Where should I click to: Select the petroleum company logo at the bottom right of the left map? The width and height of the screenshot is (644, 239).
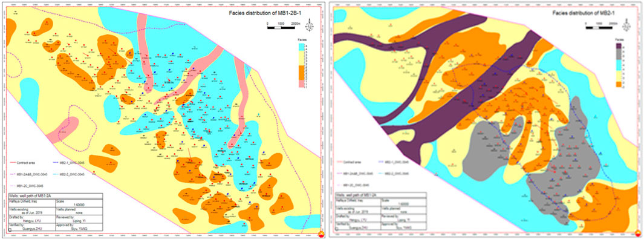pyautogui.click(x=321, y=235)
